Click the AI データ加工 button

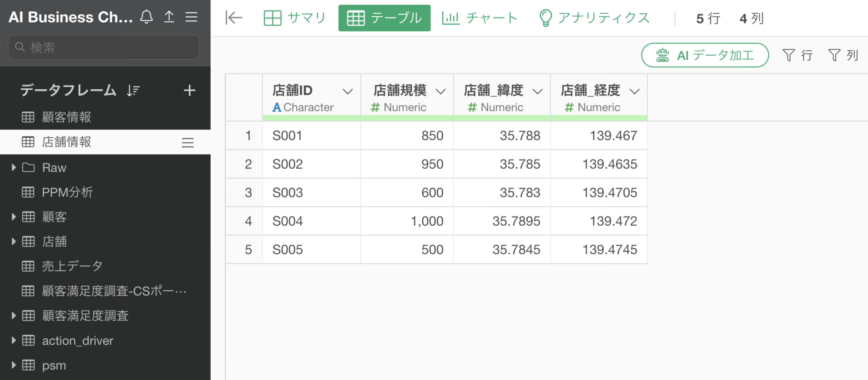point(704,55)
